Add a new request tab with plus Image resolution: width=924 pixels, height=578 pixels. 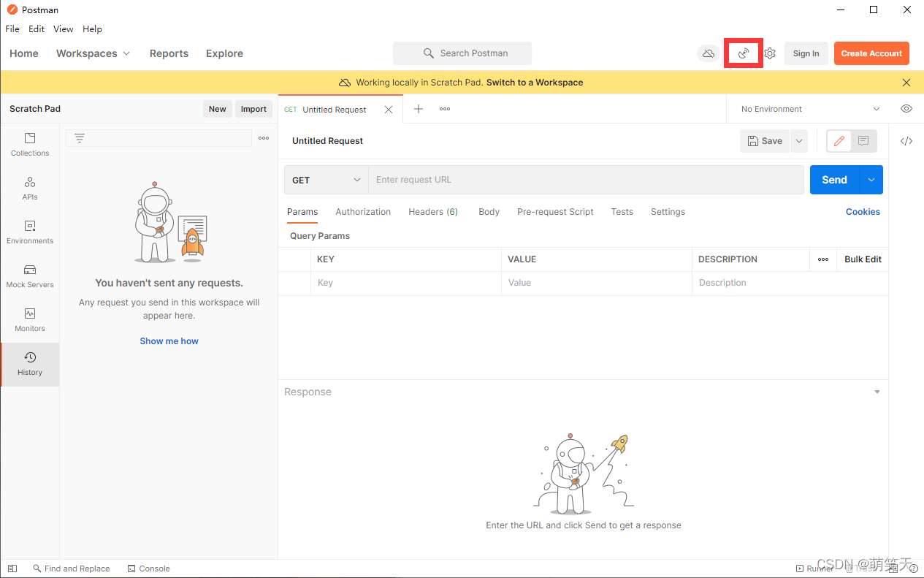(419, 109)
